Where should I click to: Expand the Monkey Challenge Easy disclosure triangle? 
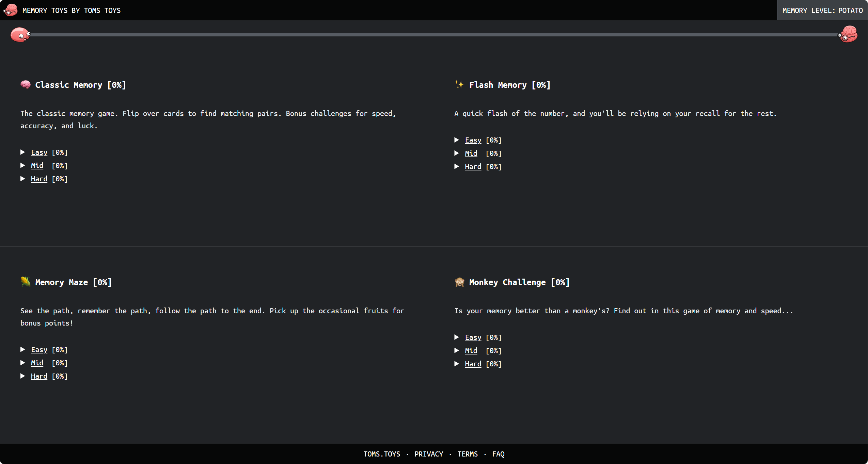point(457,337)
